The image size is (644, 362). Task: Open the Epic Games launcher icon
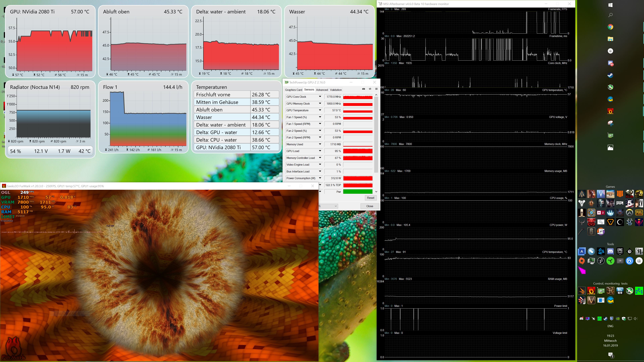pyautogui.click(x=620, y=251)
